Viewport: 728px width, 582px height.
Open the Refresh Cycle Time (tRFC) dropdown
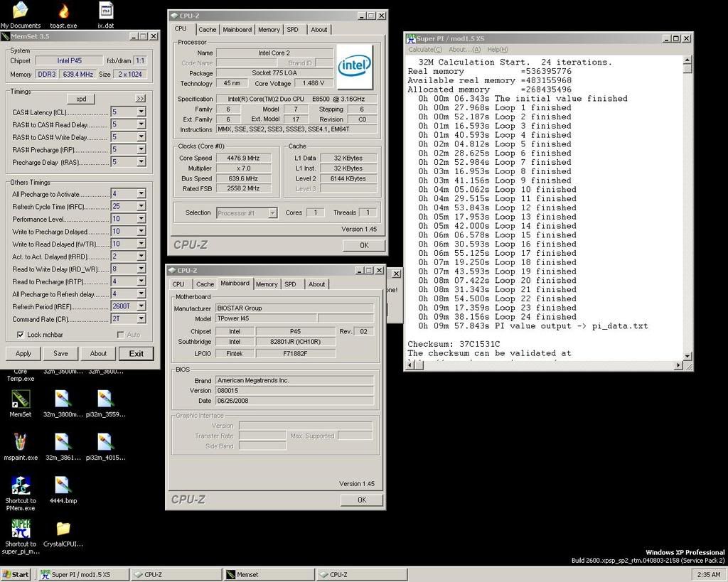[141, 206]
